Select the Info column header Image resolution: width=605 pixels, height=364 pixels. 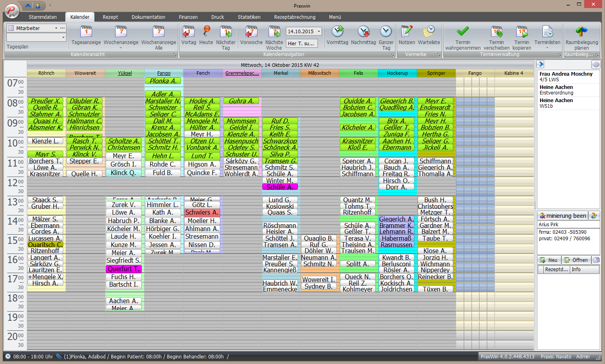click(585, 269)
